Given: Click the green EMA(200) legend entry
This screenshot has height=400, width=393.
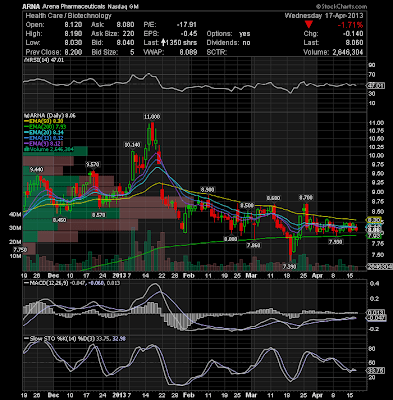Looking at the screenshot, I should pos(46,127).
